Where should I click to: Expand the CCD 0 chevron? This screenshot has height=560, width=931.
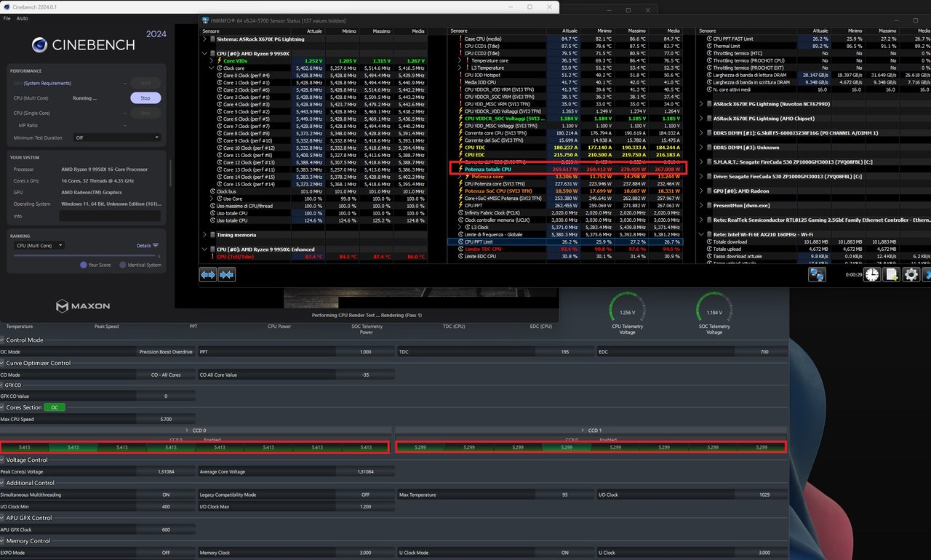coord(188,431)
